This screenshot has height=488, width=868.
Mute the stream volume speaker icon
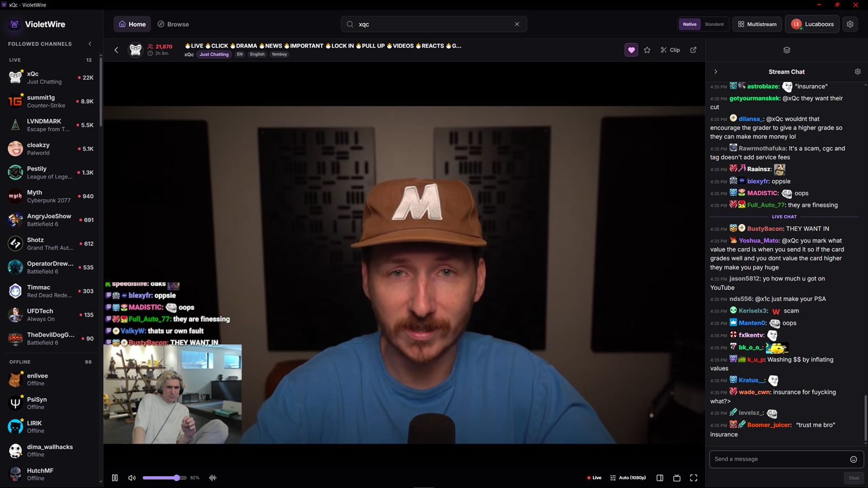pos(131,478)
